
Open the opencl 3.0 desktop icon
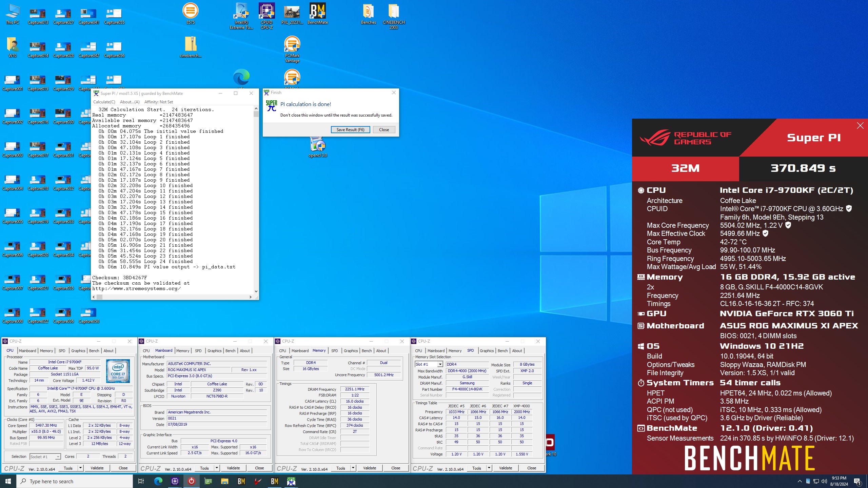click(x=318, y=147)
